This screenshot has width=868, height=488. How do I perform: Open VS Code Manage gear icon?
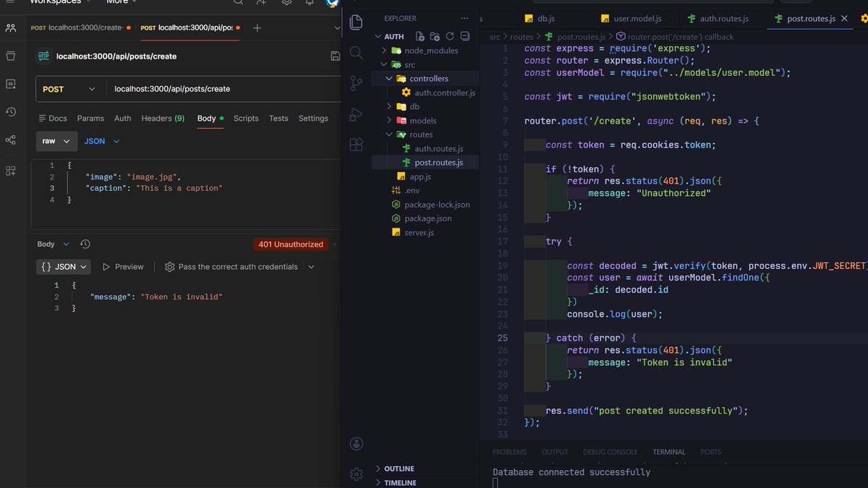(356, 474)
